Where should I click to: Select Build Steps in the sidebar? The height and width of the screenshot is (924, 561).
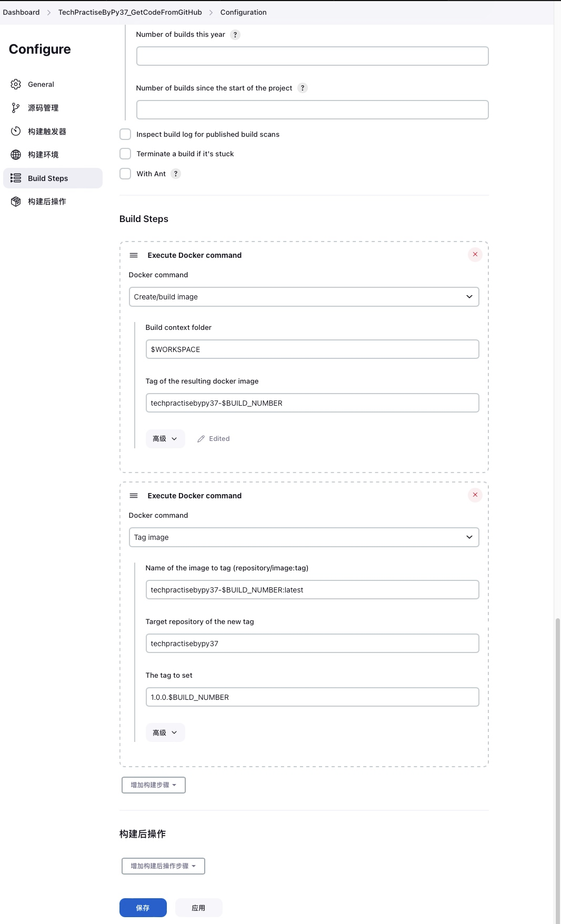tap(48, 178)
